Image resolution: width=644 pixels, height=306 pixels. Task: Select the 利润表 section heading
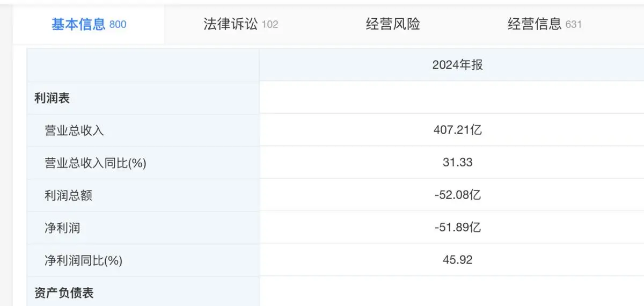[52, 98]
